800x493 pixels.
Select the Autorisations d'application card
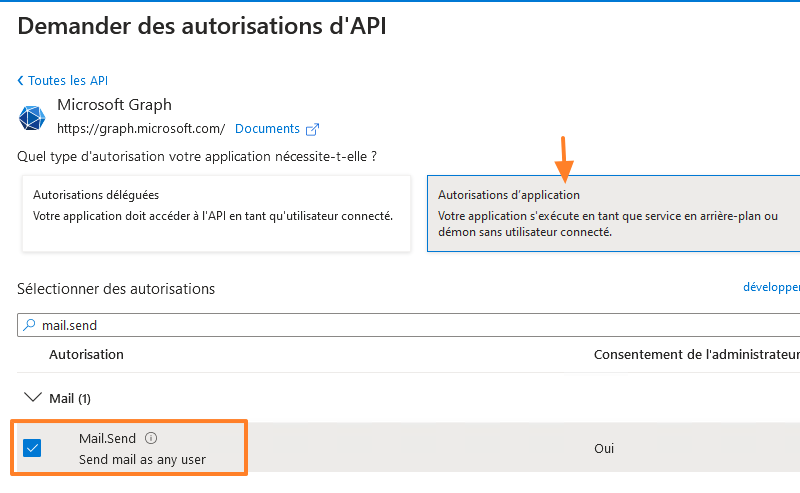tap(613, 213)
